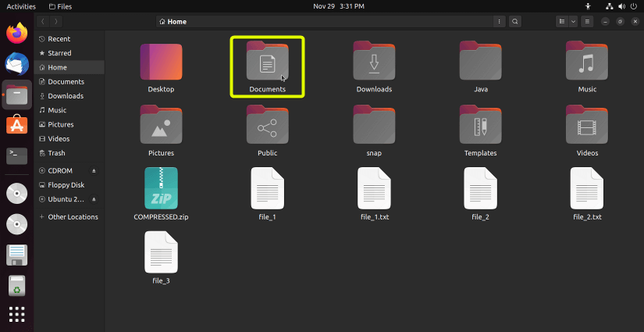This screenshot has width=644, height=332.
Task: Click the Home path bar button
Action: (173, 22)
